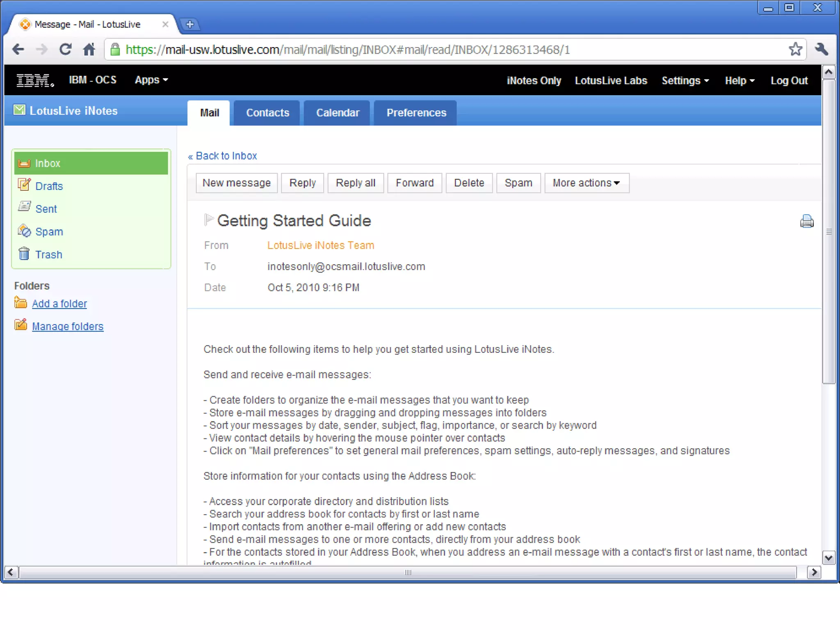Open the Apps dropdown menu
The width and height of the screenshot is (840, 630).
point(151,80)
